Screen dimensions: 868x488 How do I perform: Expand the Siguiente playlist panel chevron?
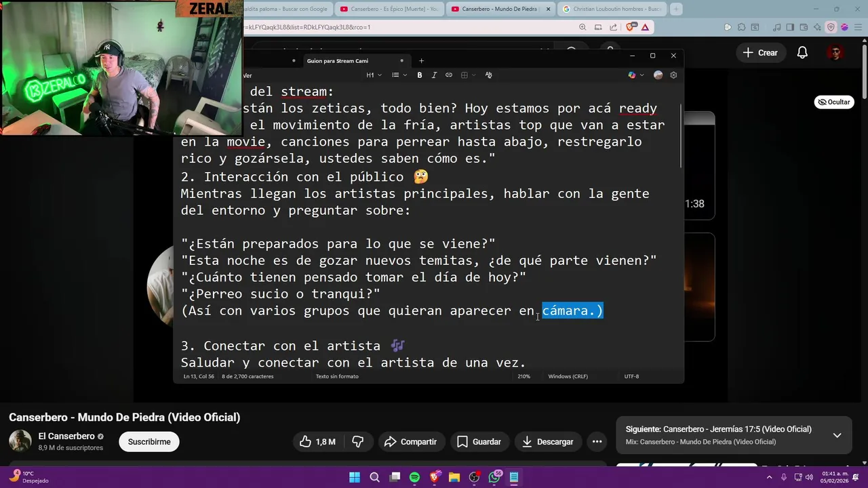(837, 435)
